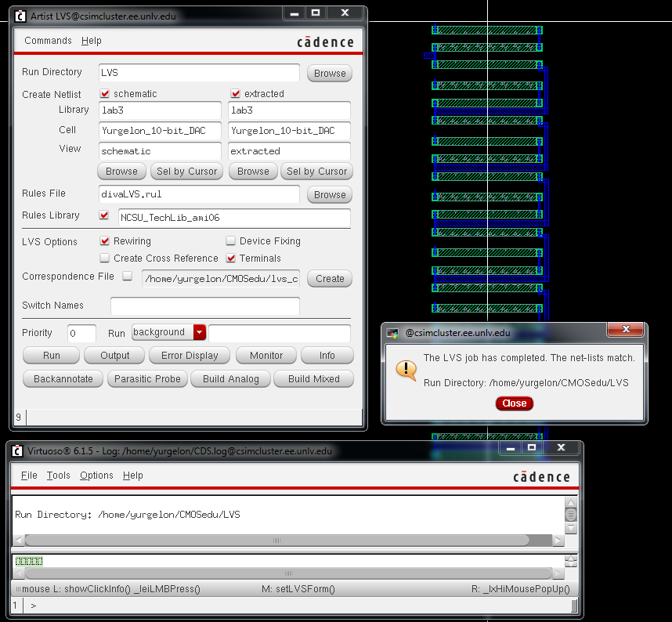Screen dimensions: 672x622
Task: Click the Virtuoso log window title icon
Action: [16, 451]
